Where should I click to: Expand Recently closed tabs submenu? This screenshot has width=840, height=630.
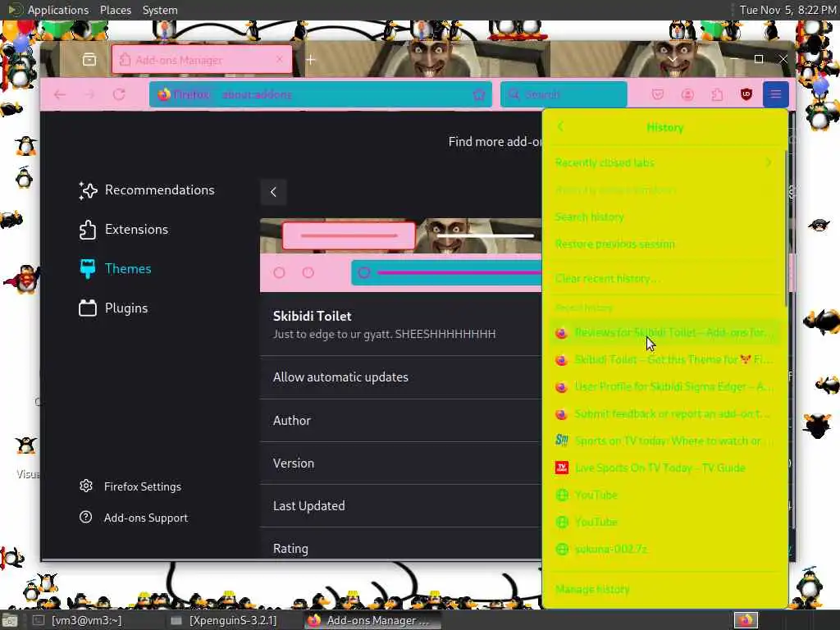[x=664, y=162]
